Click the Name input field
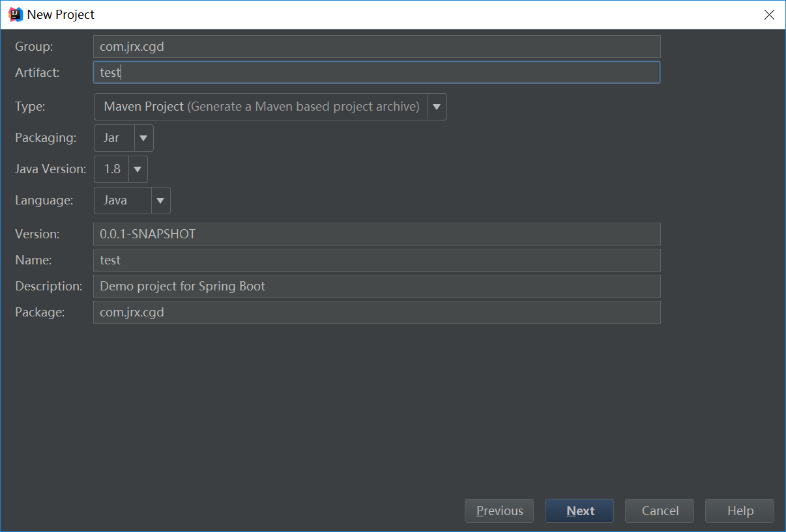This screenshot has width=786, height=532. click(377, 260)
